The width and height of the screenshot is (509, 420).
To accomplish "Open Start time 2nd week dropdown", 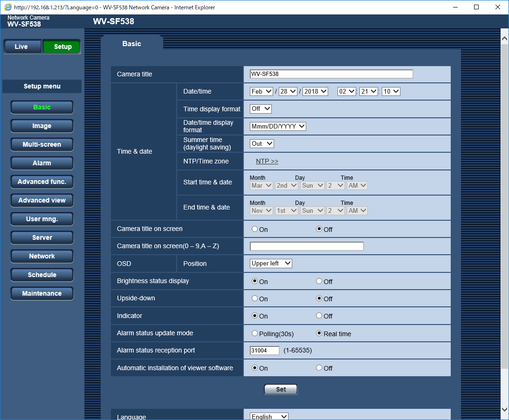I will [x=286, y=185].
